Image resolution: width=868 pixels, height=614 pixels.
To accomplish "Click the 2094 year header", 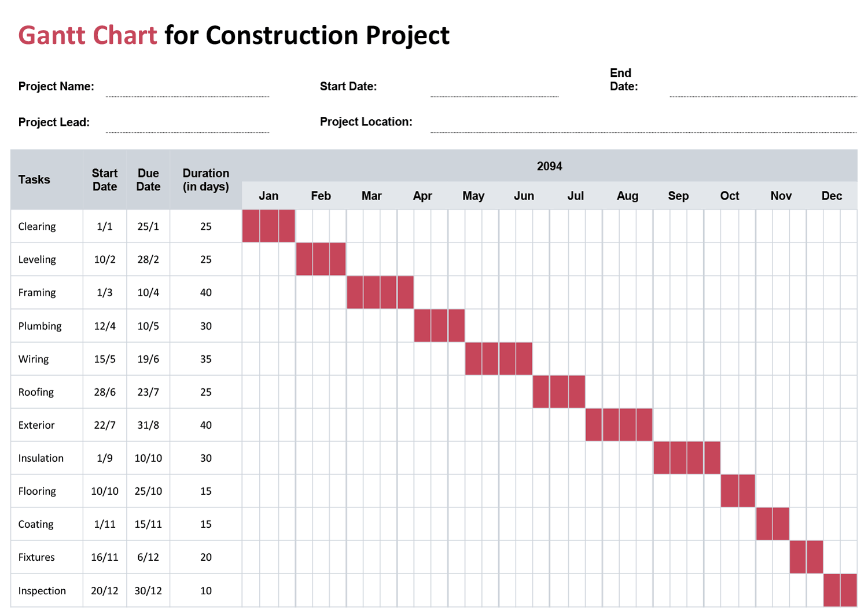I will 549,166.
